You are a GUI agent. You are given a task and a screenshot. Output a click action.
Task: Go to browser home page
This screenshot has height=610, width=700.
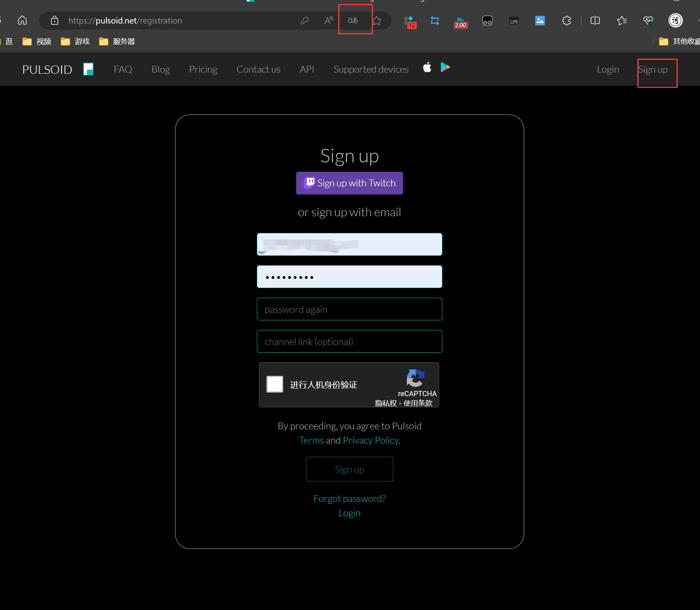pos(22,20)
